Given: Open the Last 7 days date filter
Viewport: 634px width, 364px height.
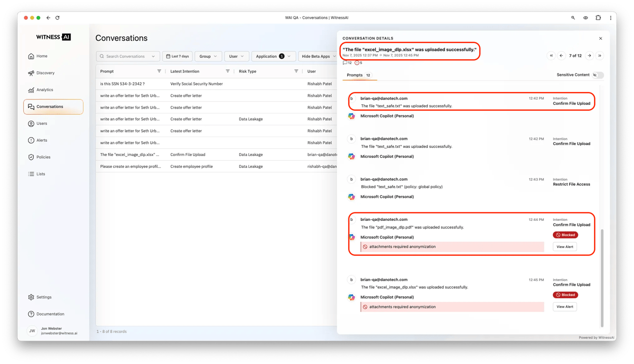Looking at the screenshot, I should pos(177,56).
